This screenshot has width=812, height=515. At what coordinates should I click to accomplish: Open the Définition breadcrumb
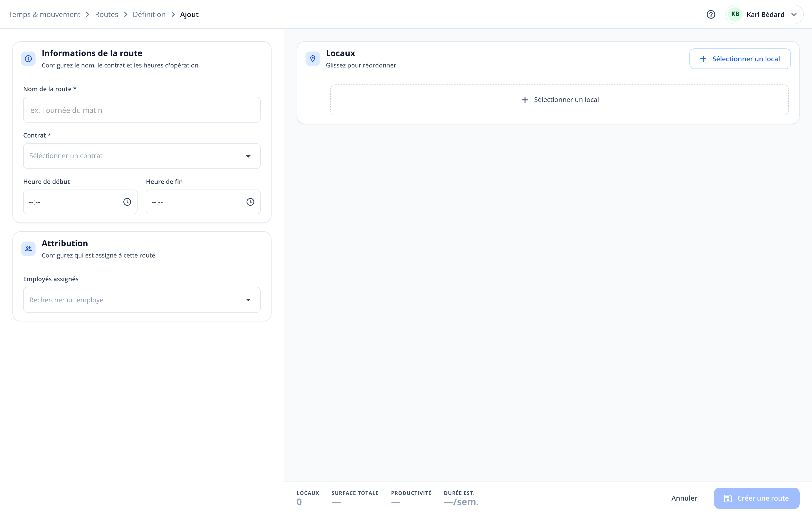point(149,14)
